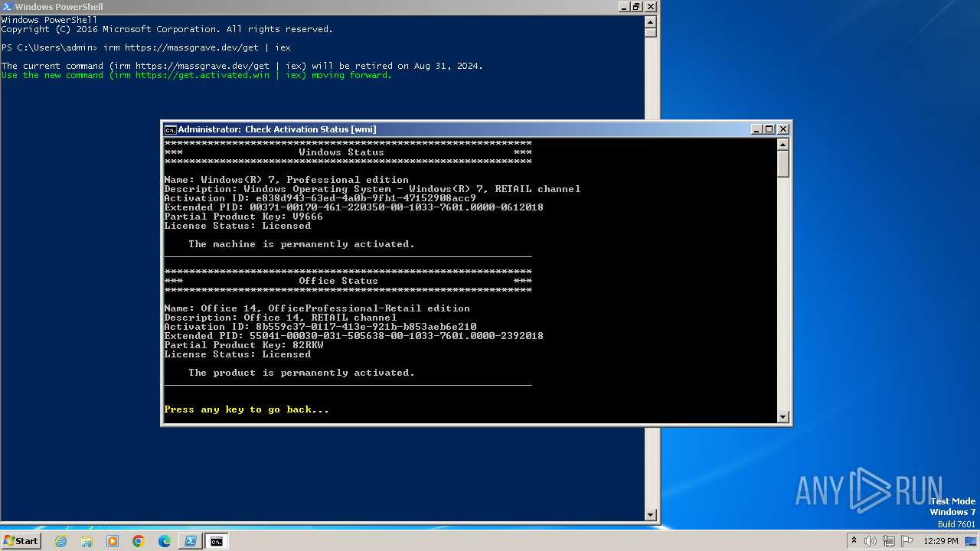Click the retirement notice line in PowerShell

[242, 66]
